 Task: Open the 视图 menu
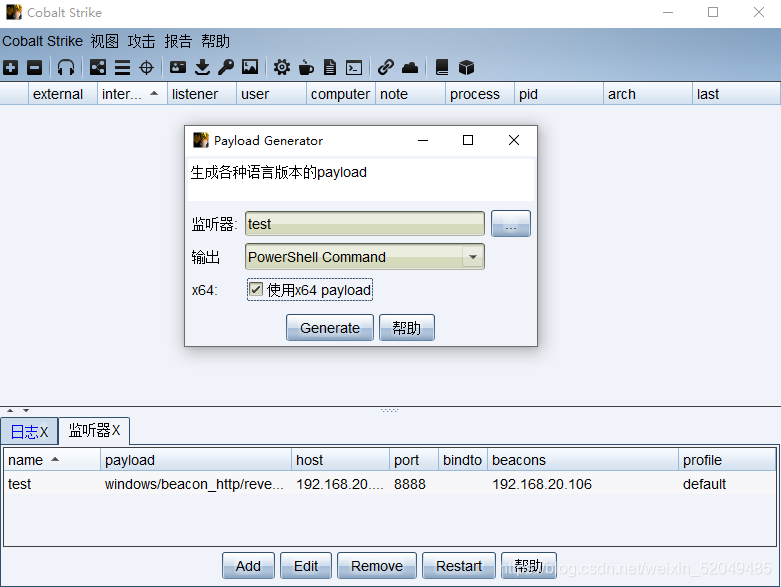point(105,41)
